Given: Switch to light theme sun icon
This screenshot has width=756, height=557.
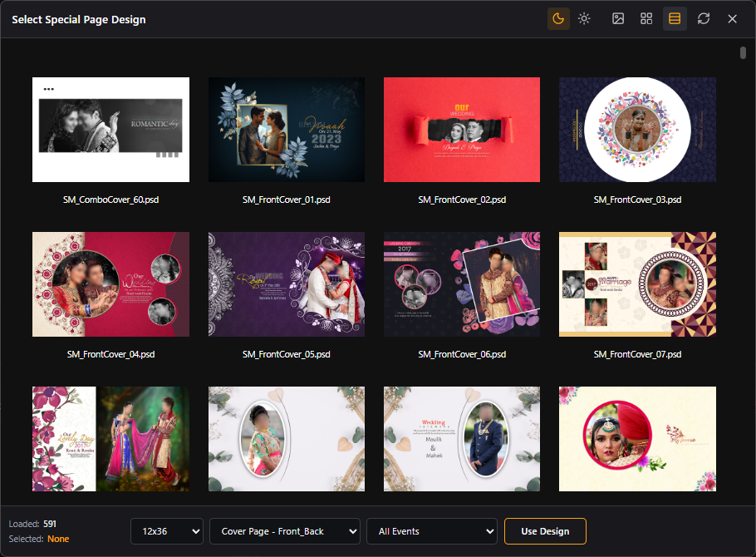Looking at the screenshot, I should click(x=584, y=19).
